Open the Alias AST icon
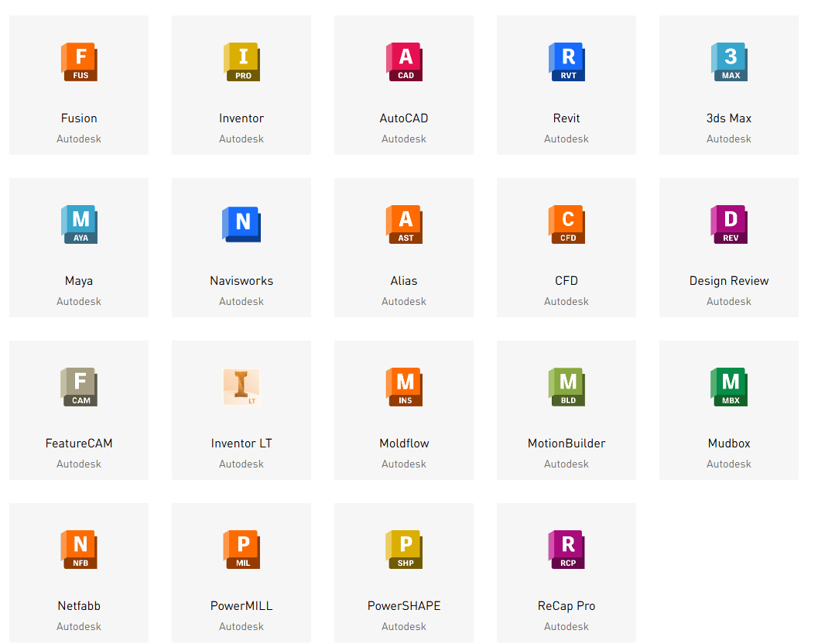818x644 pixels. point(404,224)
